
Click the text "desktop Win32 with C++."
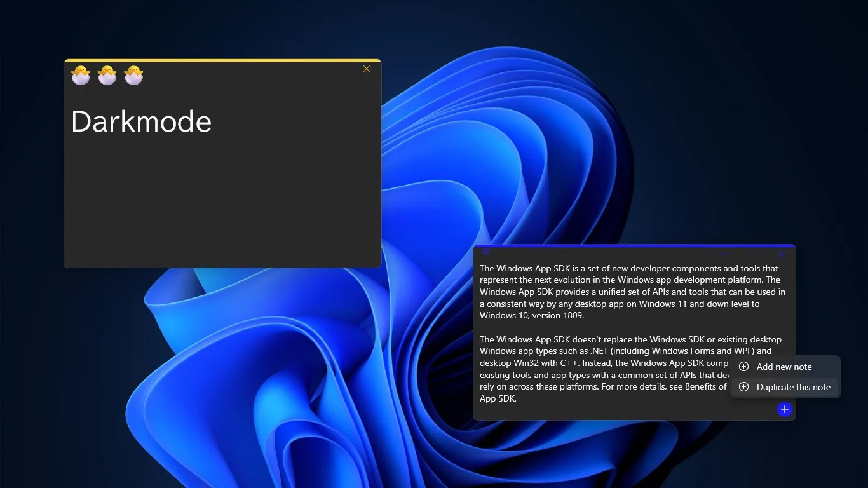click(529, 363)
